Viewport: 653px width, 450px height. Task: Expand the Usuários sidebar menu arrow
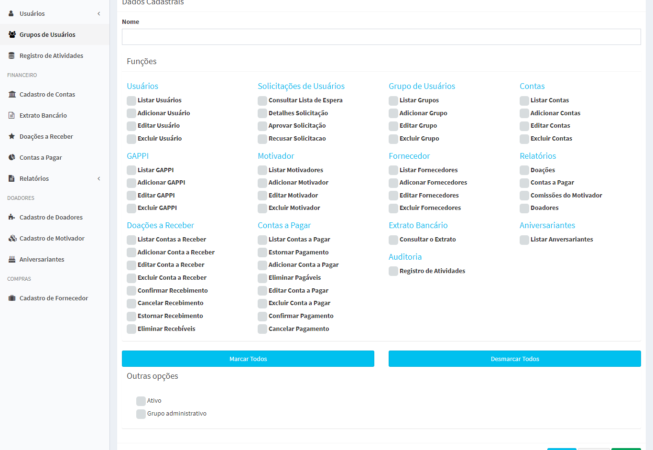98,14
